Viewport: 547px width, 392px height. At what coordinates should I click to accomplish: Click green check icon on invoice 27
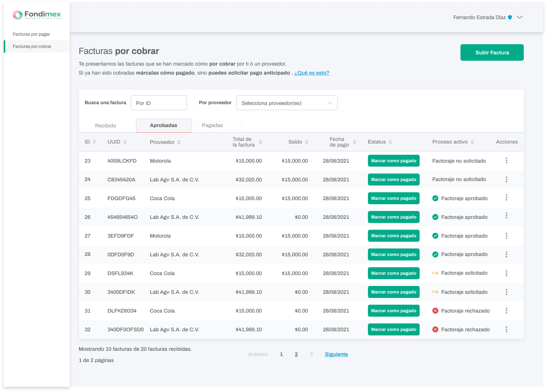435,236
